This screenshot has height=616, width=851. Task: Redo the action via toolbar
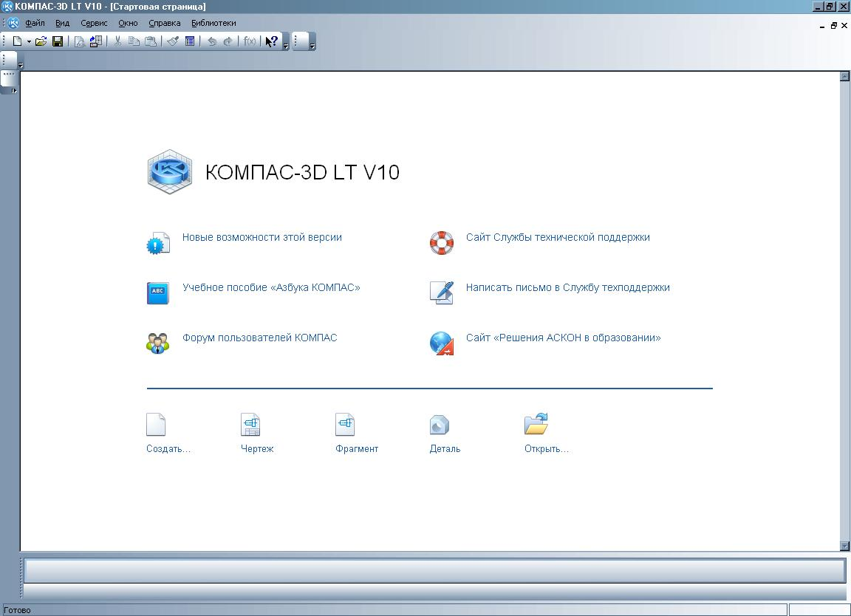[228, 41]
